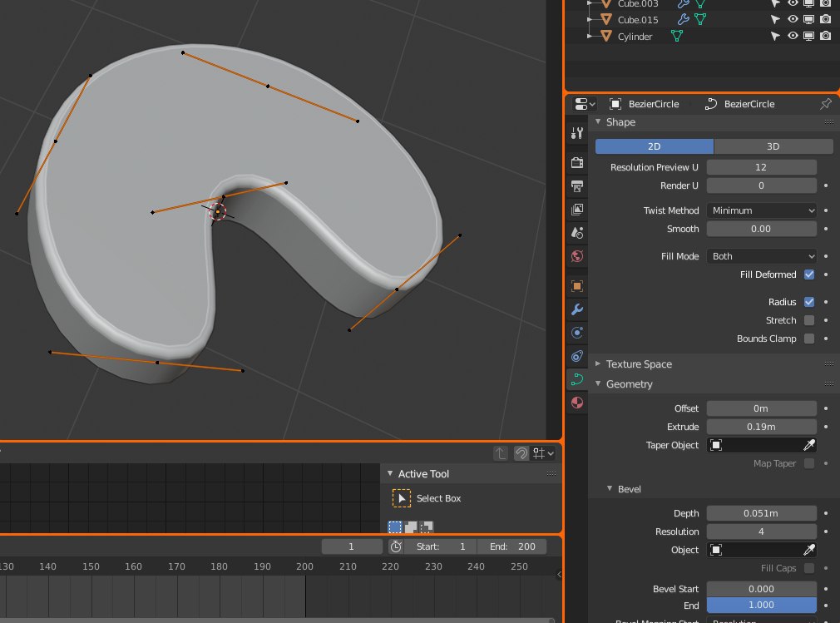The image size is (840, 623).
Task: Open the Object properties tab
Action: pos(577,286)
